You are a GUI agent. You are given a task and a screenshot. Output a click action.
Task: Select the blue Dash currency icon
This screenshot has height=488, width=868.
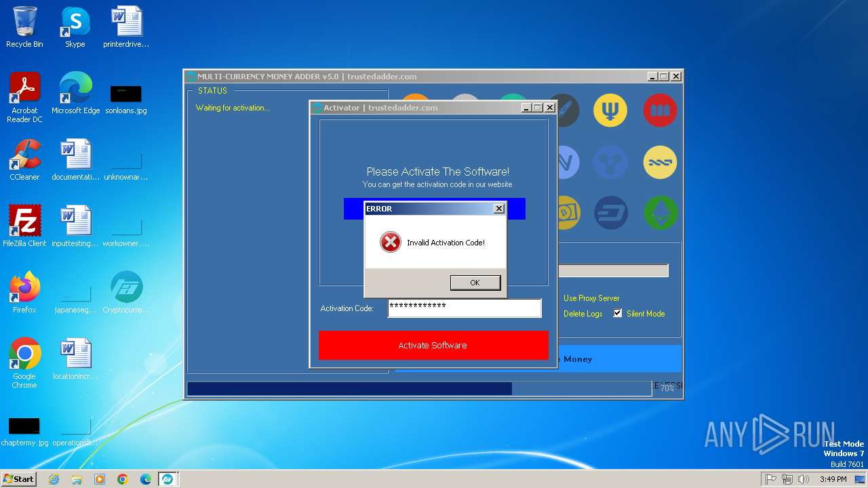coord(610,213)
